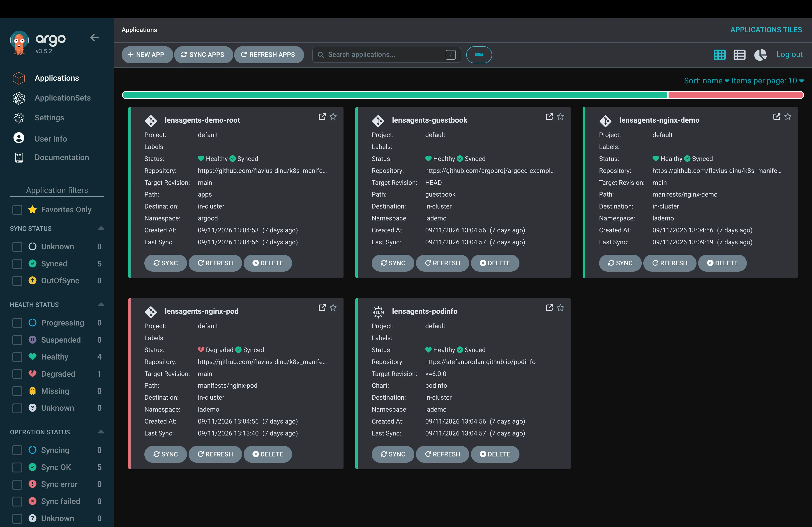Open Applications in sidebar
This screenshot has height=527, width=812.
(x=57, y=78)
